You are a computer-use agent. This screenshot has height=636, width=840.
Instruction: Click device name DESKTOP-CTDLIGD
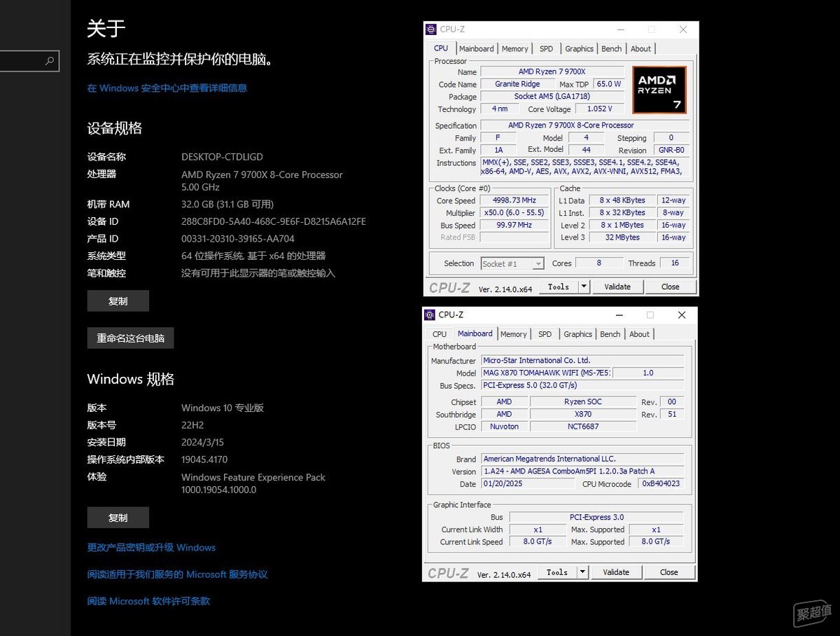click(222, 157)
